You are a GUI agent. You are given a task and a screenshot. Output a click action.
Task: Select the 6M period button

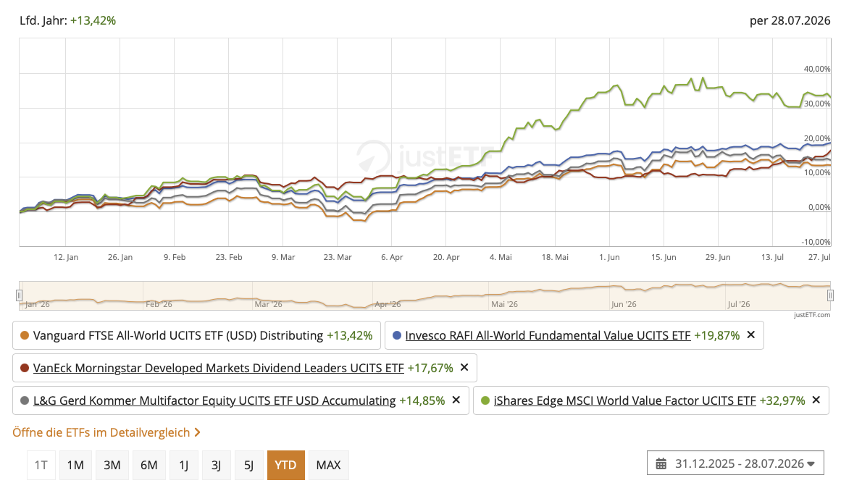149,465
